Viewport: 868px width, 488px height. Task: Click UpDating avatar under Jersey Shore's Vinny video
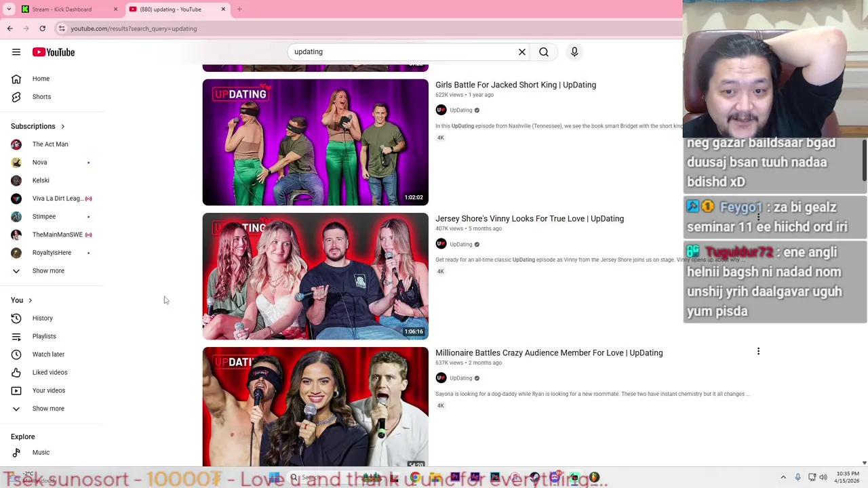441,244
